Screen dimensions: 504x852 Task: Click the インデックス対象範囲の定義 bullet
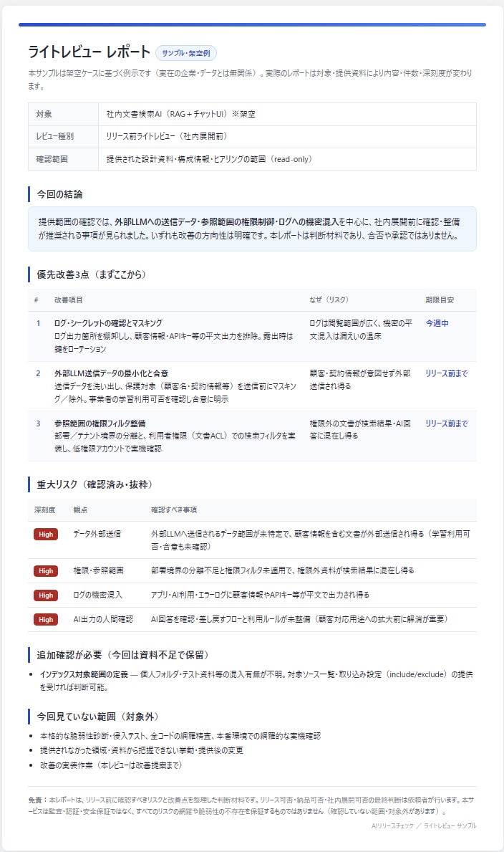click(x=256, y=681)
